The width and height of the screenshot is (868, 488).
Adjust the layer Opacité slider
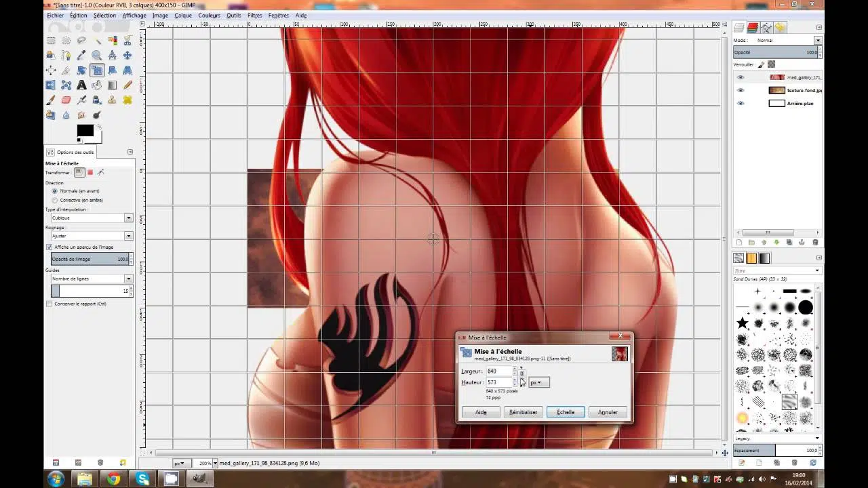click(777, 52)
